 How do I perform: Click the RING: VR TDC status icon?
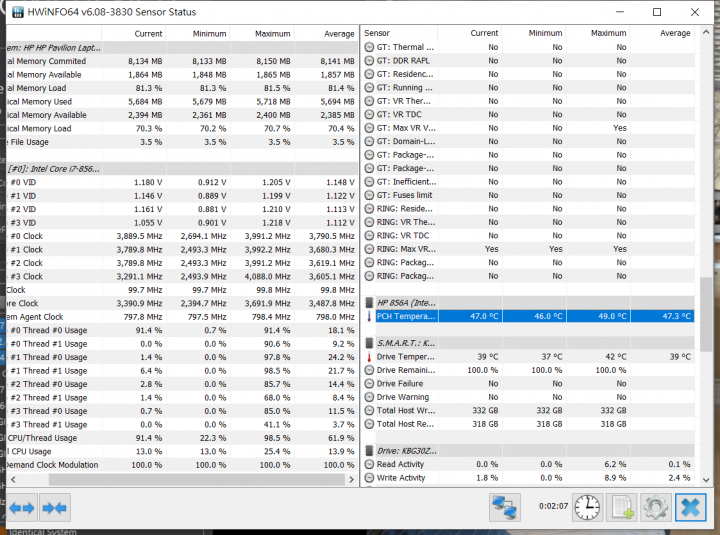369,236
